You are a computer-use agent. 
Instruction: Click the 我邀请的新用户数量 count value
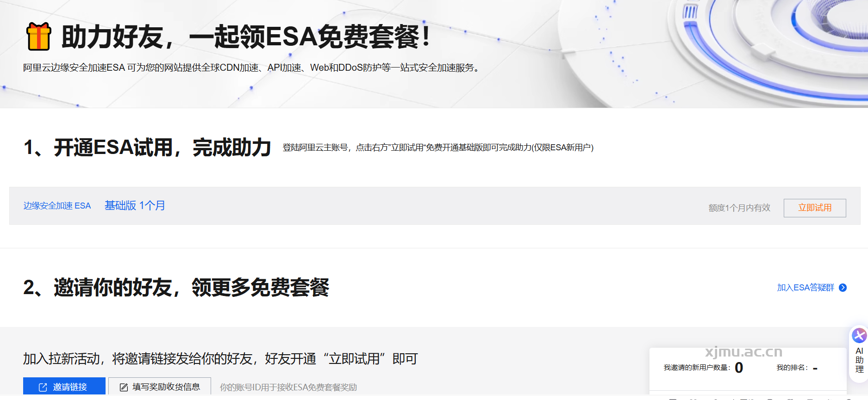pyautogui.click(x=739, y=368)
